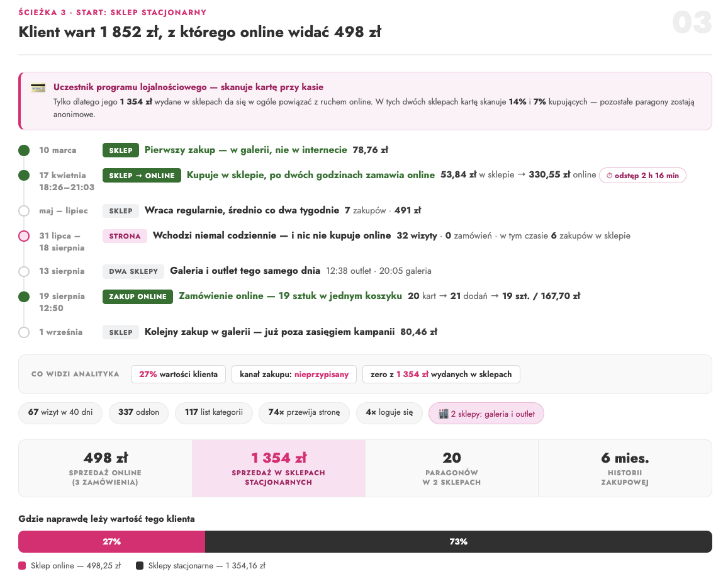Image resolution: width=728 pixels, height=581 pixels.
Task: Click the Uczestnik programu lojalnościowego title
Action: tap(189, 87)
